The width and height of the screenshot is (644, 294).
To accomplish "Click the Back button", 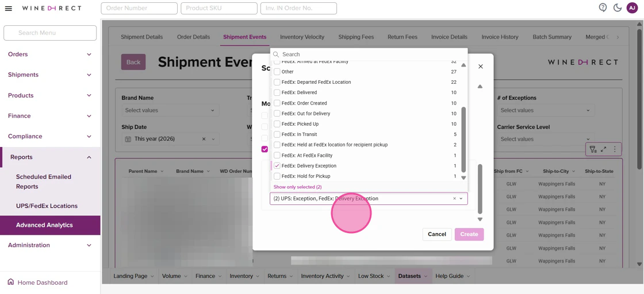I will click(133, 62).
